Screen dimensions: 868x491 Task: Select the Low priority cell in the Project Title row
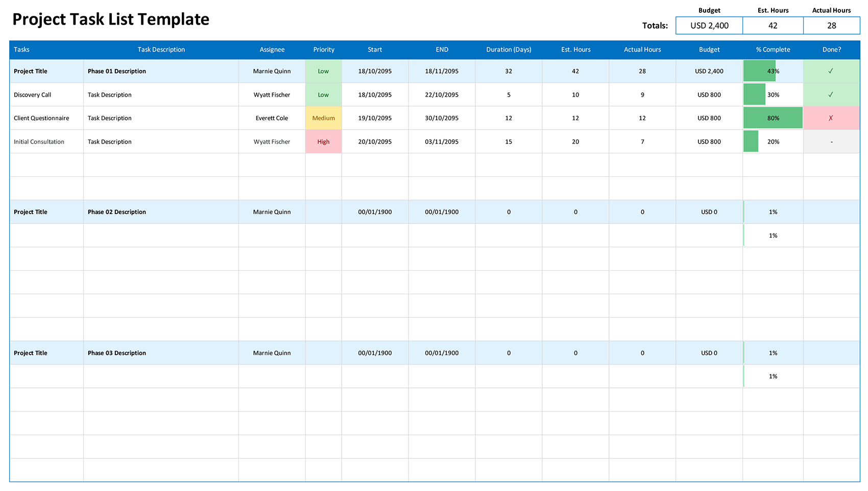tap(323, 71)
